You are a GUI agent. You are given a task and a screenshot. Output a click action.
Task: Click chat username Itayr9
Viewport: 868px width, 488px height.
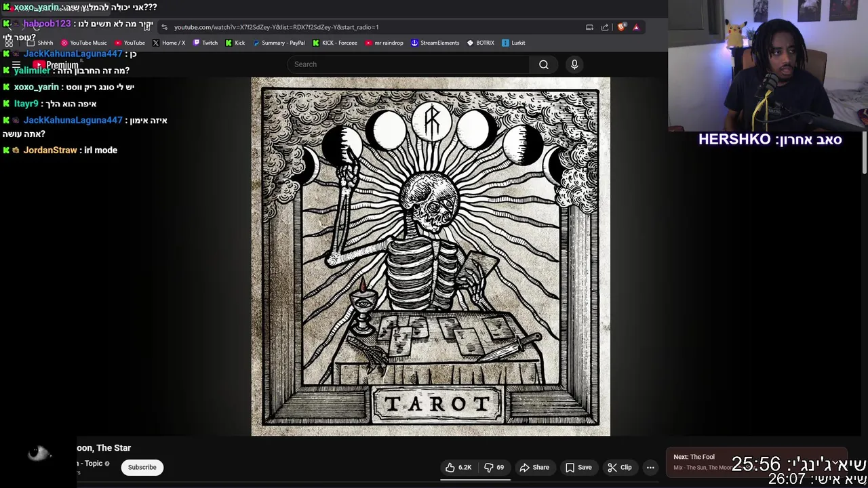[26, 104]
